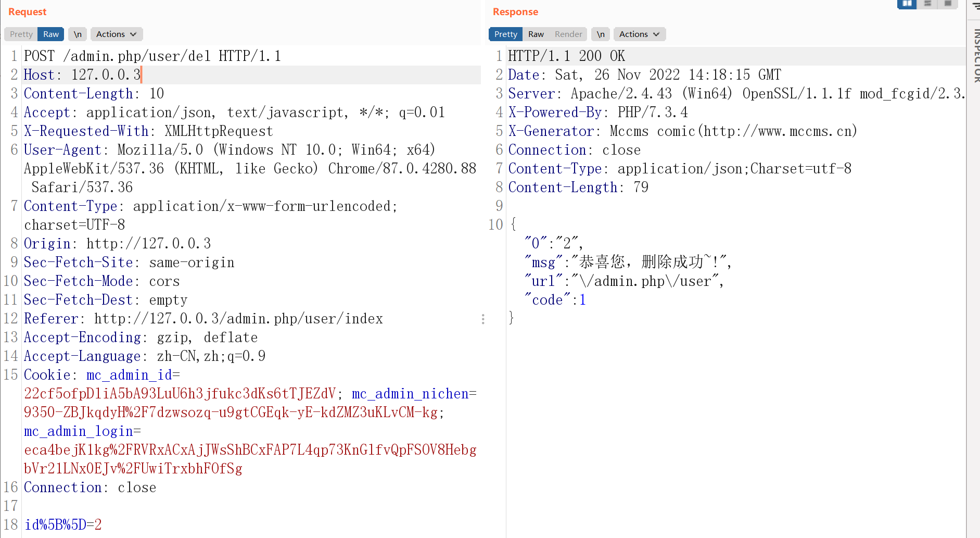Click the response Date header
Screen dimensions: 980x538
tap(644, 75)
